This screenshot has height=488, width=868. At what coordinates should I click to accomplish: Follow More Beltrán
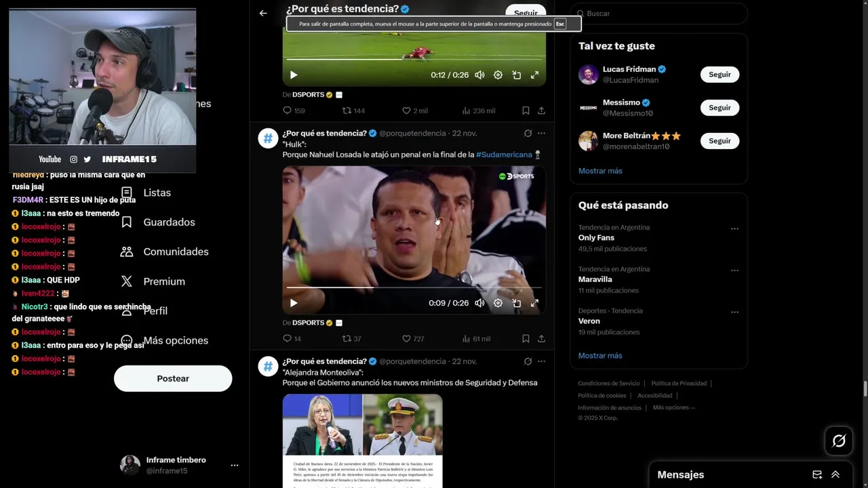pos(719,141)
